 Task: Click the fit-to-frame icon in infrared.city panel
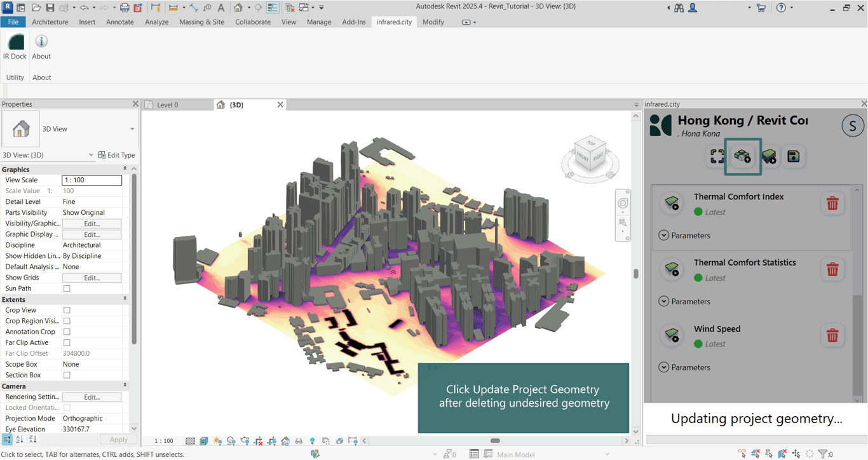click(x=717, y=156)
